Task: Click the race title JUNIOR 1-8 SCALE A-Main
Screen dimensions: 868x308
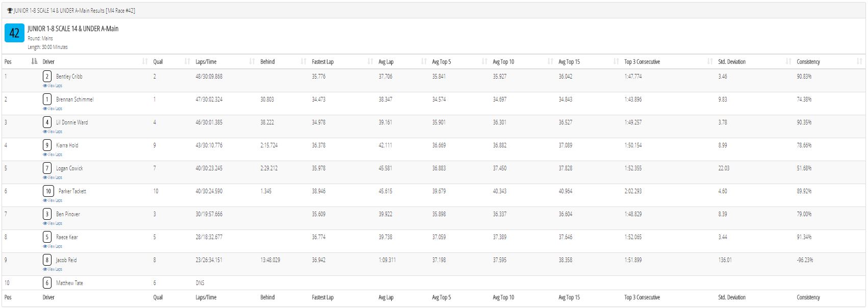Action: coord(73,29)
